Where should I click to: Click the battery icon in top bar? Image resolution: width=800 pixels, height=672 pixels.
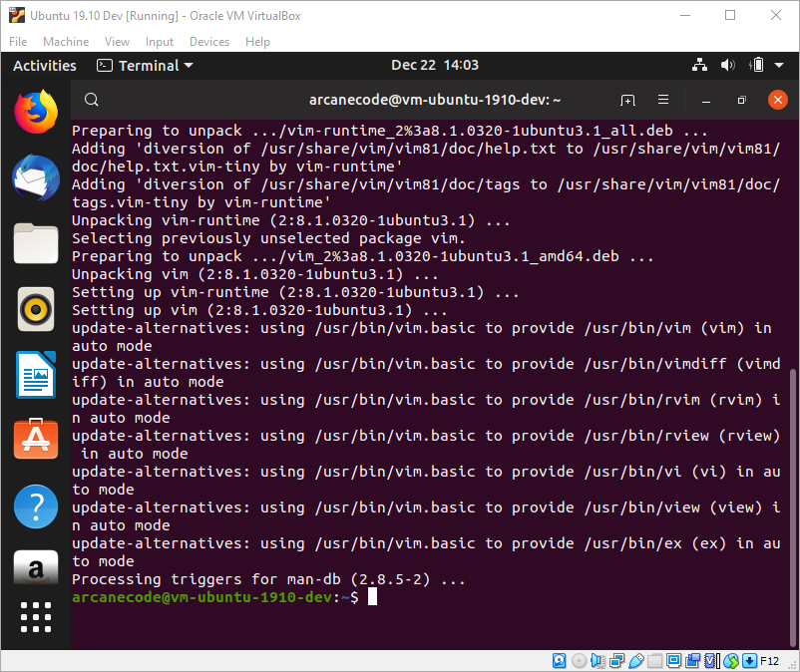coord(756,65)
